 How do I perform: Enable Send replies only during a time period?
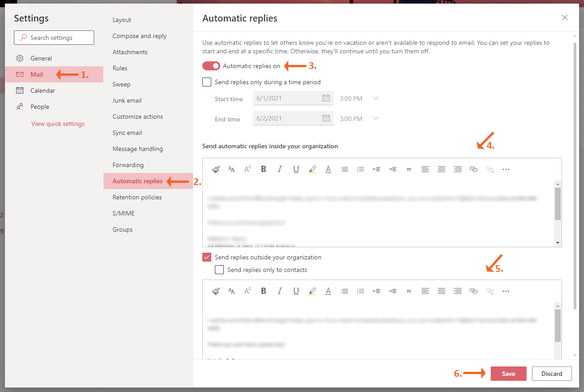(207, 82)
